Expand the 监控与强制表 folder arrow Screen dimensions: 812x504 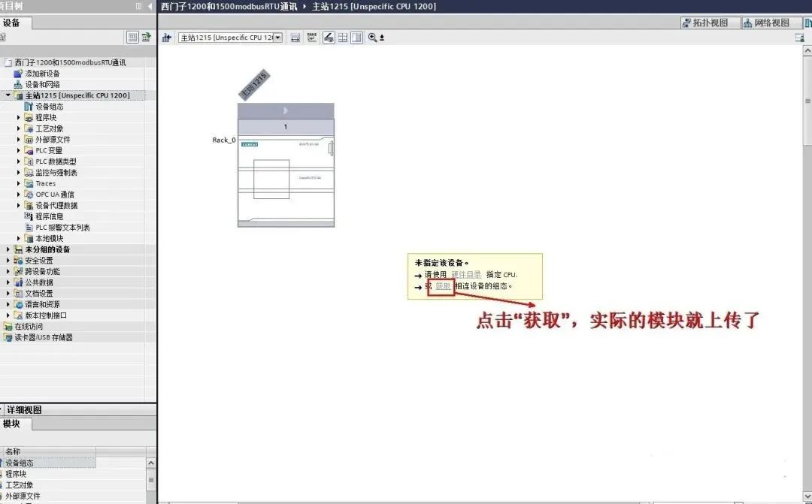(19, 172)
